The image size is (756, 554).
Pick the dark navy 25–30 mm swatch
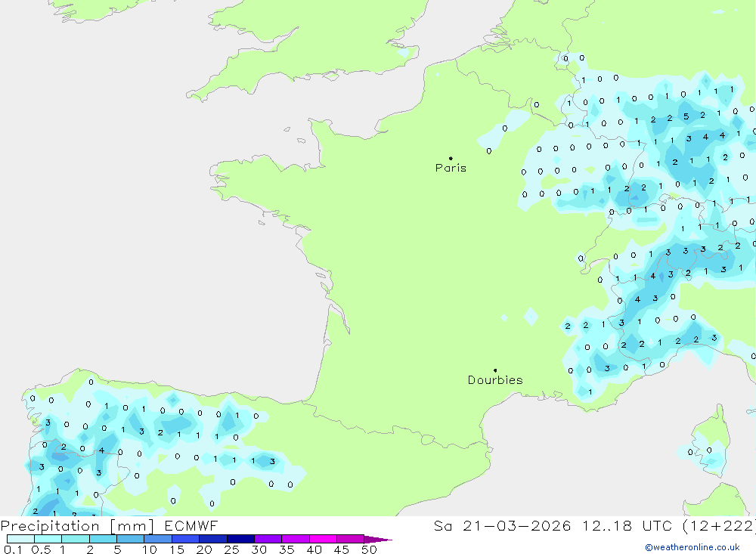point(240,539)
